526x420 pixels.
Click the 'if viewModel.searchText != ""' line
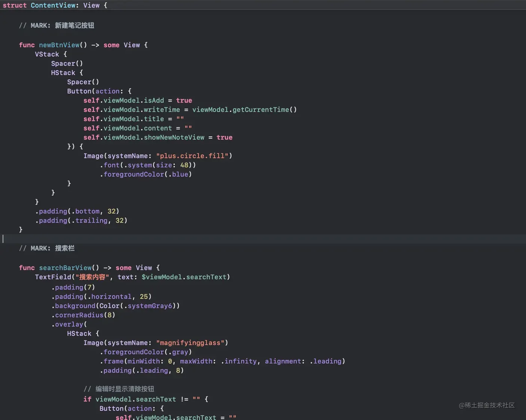(146, 399)
